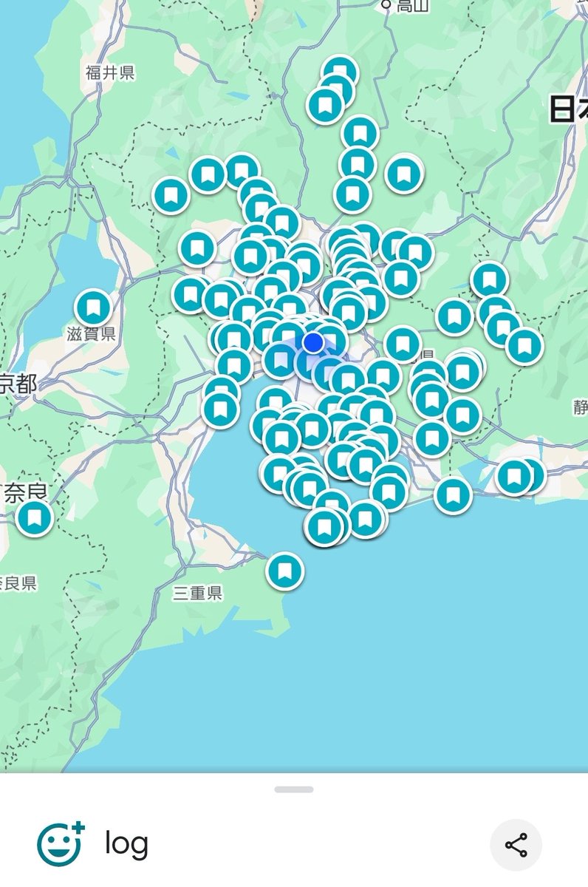Tap the share button for the log list
The image size is (588, 887).
pos(516,844)
